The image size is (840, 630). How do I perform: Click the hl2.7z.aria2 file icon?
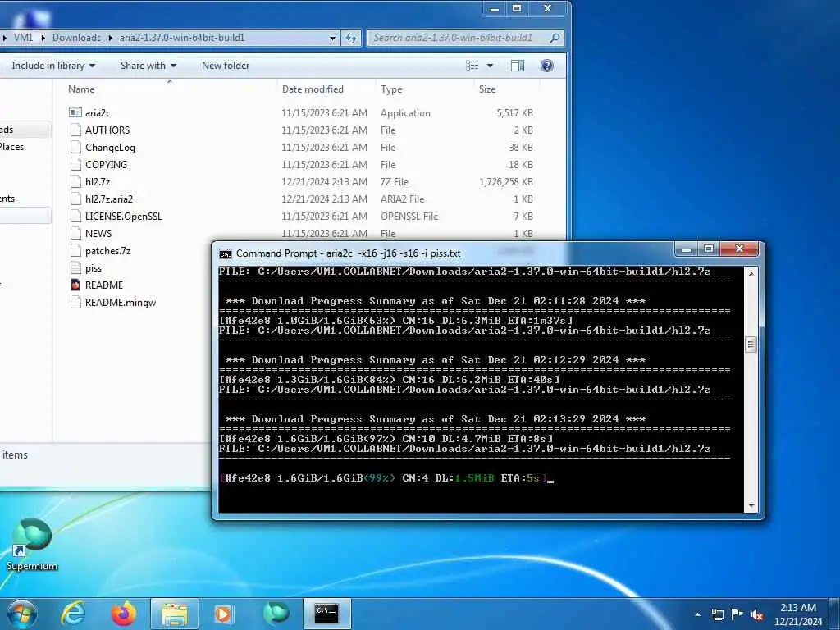click(x=75, y=199)
